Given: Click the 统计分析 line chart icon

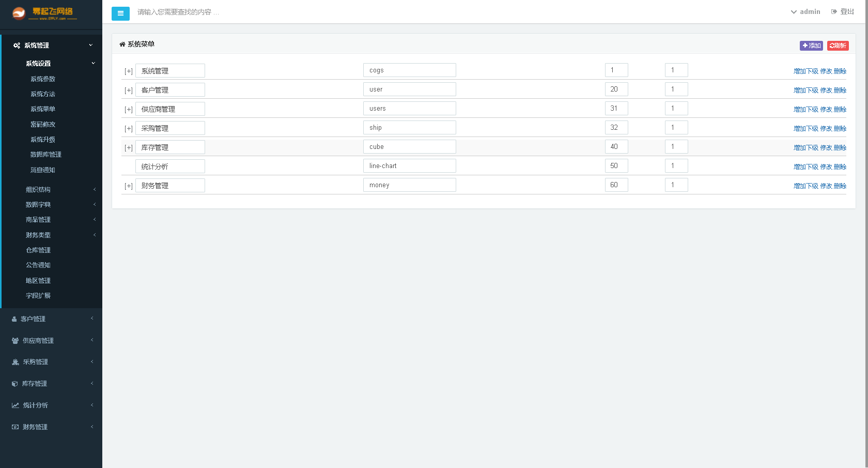Looking at the screenshot, I should (x=16, y=405).
